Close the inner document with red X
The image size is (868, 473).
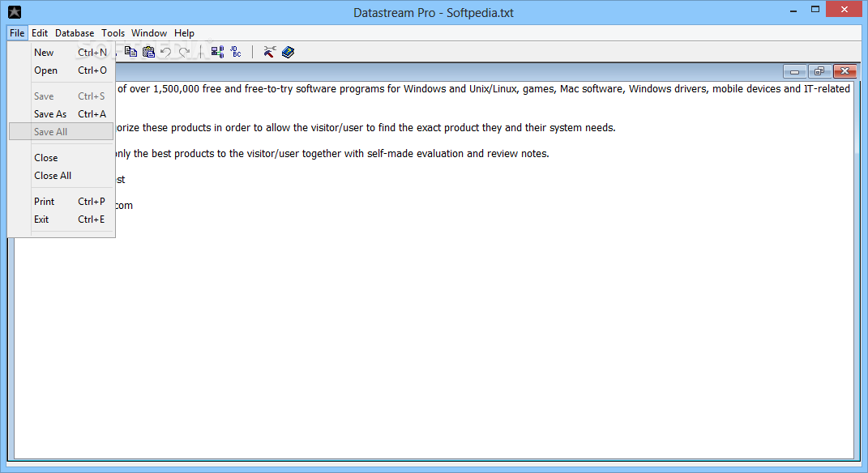[x=844, y=71]
